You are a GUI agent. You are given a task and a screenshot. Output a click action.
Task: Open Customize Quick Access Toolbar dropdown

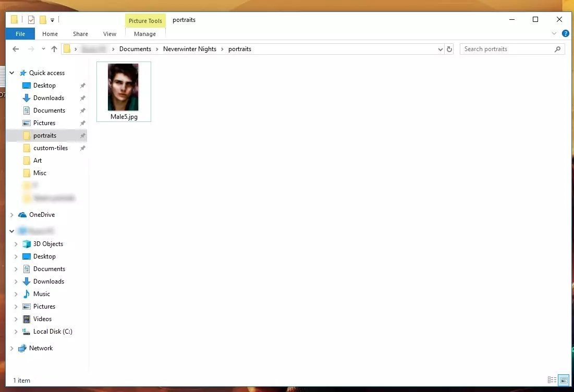[x=52, y=20]
